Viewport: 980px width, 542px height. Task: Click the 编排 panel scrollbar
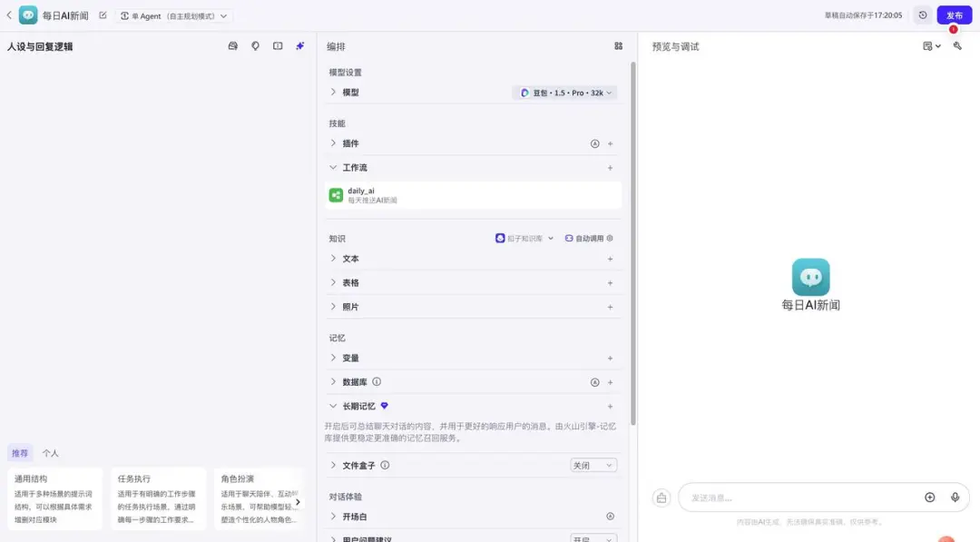632,244
